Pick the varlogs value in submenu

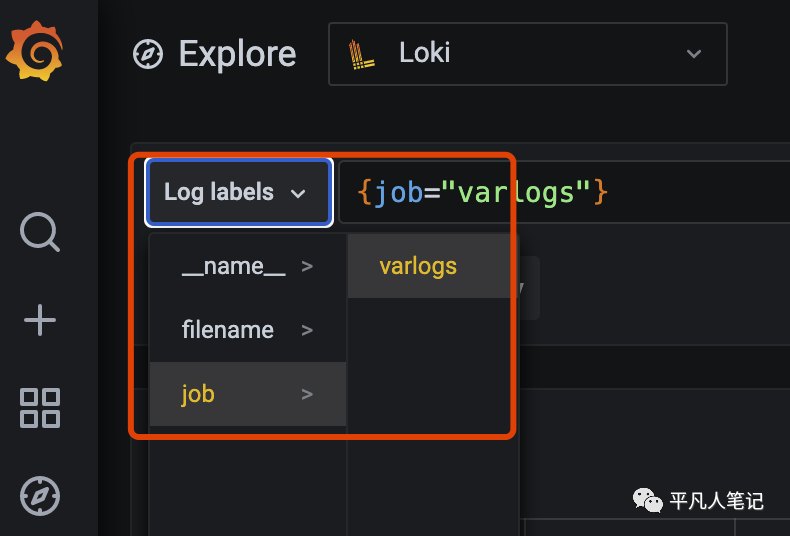[x=418, y=266]
